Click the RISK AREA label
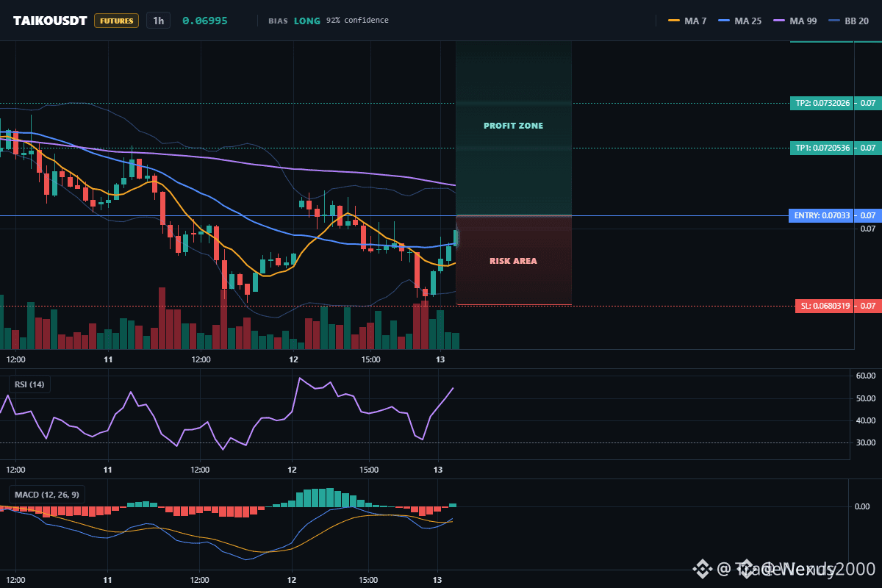 tap(513, 261)
